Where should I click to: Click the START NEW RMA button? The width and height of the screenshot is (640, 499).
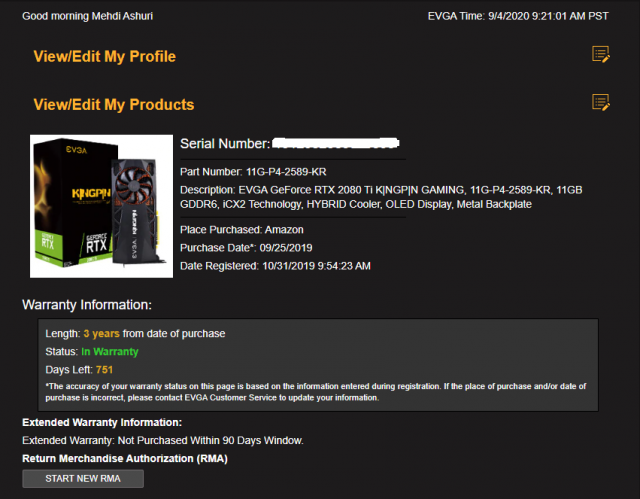83,479
